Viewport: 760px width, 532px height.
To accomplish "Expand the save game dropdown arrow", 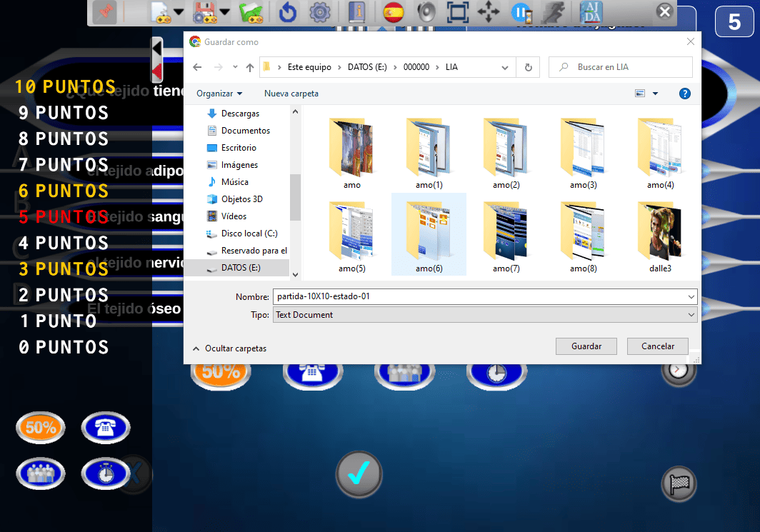I will coord(225,12).
